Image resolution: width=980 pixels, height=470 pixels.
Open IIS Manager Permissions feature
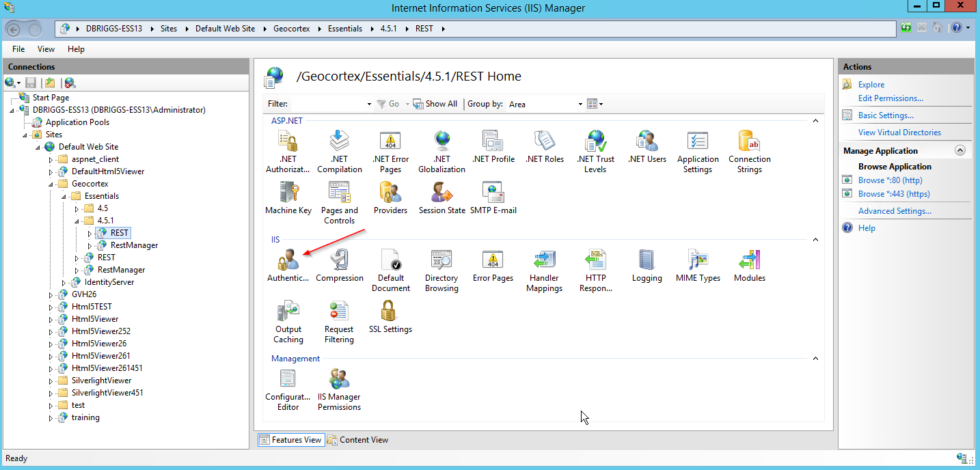(x=340, y=389)
